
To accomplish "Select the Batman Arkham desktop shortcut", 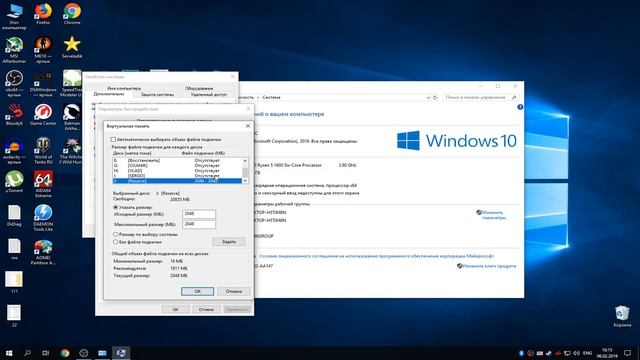I will 72,117.
